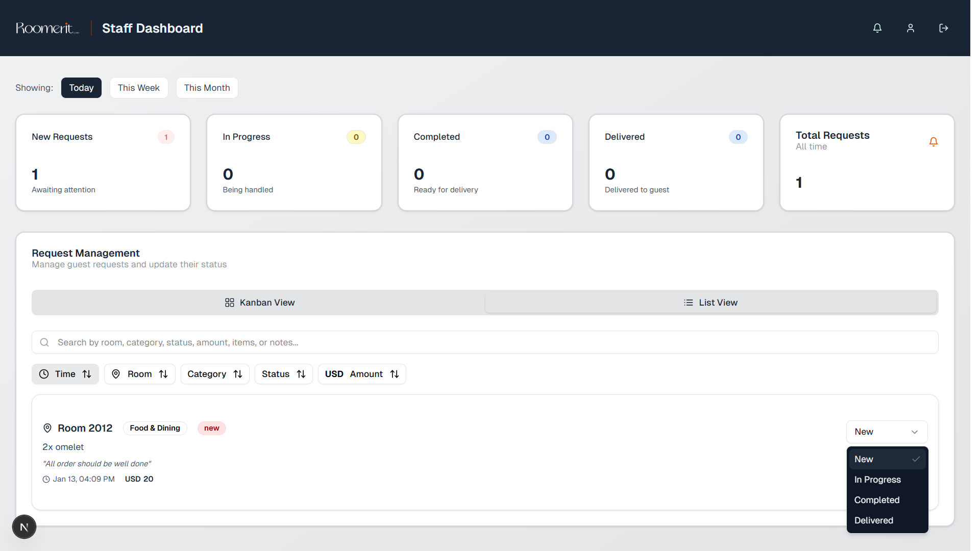Image resolution: width=980 pixels, height=551 pixels.
Task: Switch to Kanban View tab
Action: click(259, 303)
